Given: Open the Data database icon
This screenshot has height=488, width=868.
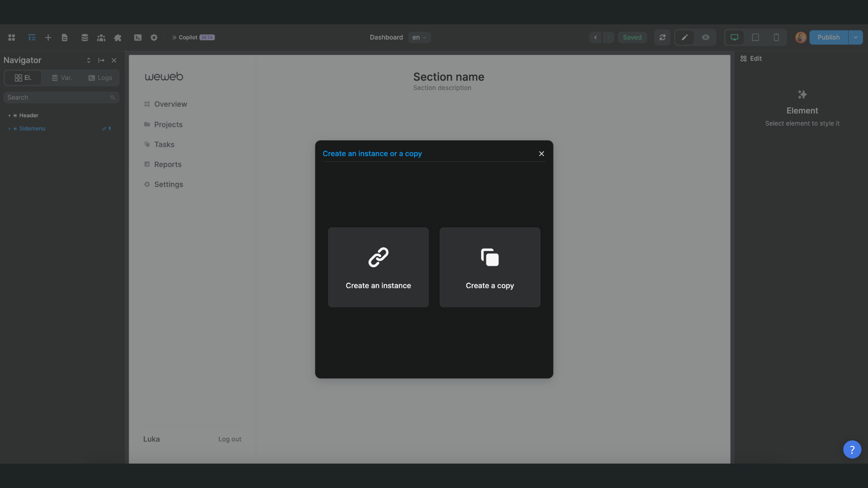Looking at the screenshot, I should tap(85, 38).
